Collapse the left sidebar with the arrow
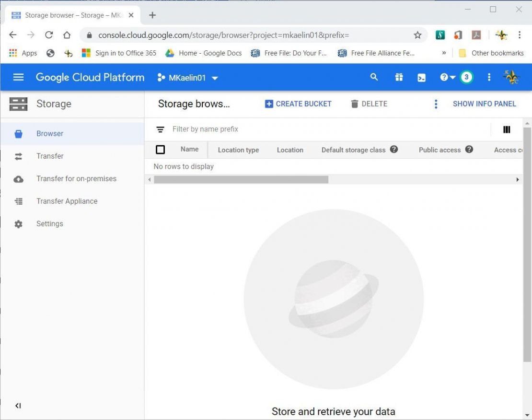Viewport: 532px width, 420px height. (18, 405)
